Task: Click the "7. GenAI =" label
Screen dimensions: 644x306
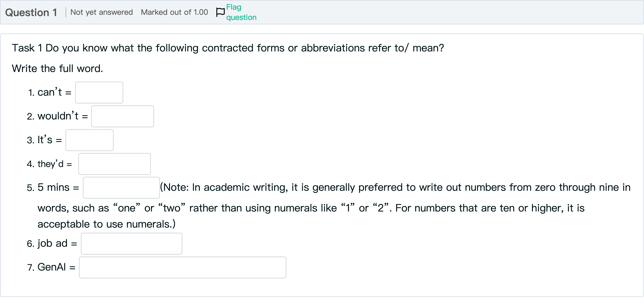Action: pyautogui.click(x=51, y=267)
